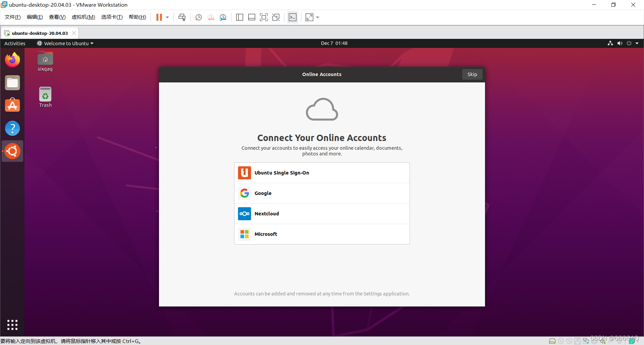Click the first CD/DVD drive status icon

pyautogui.click(x=561, y=341)
